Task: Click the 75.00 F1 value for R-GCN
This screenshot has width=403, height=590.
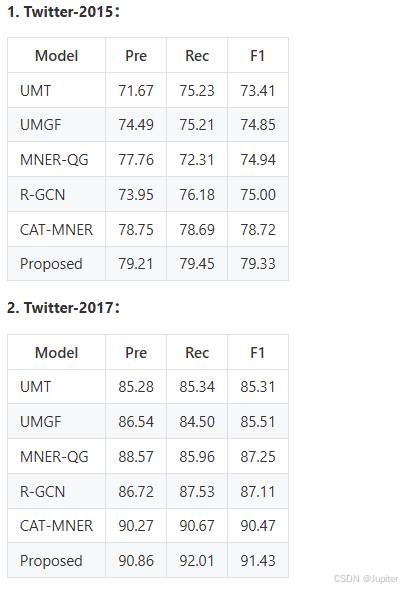Action: [258, 195]
